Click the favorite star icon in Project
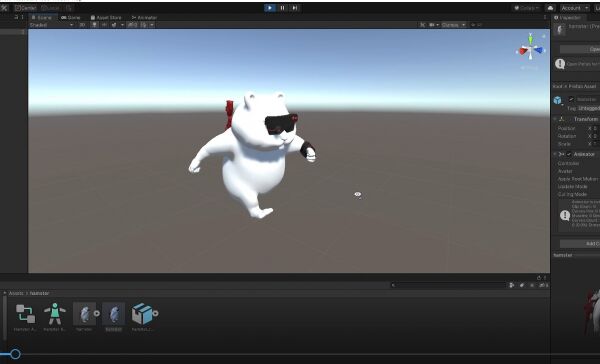Screen dimensions: 600x364 pos(532,285)
